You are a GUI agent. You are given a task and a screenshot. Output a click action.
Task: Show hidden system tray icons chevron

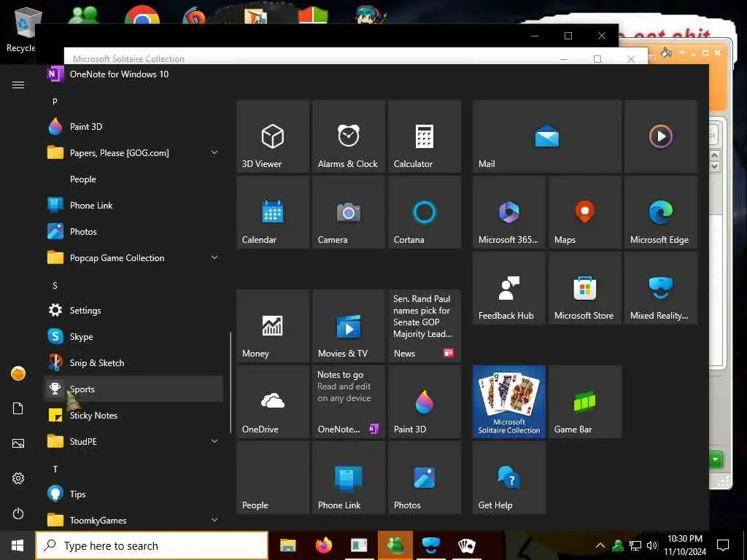[600, 545]
